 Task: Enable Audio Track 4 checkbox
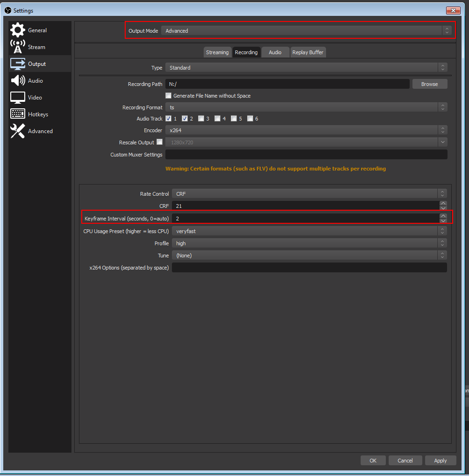[x=217, y=118]
